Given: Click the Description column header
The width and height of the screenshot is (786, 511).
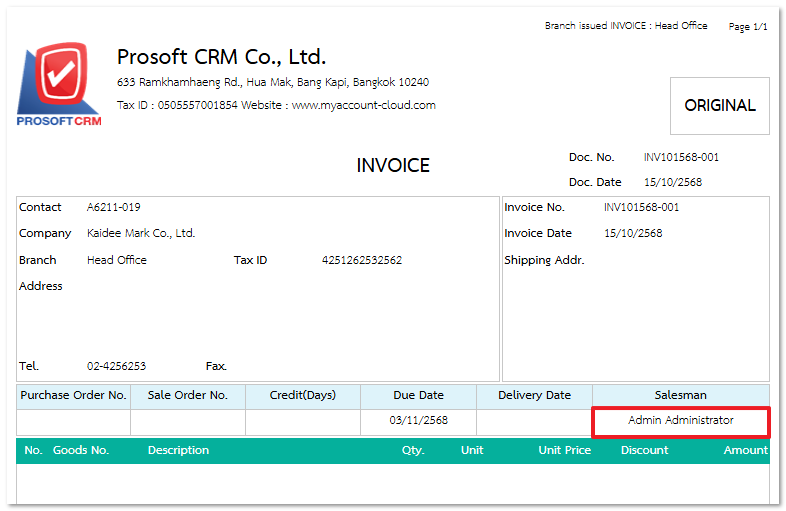Looking at the screenshot, I should [178, 450].
